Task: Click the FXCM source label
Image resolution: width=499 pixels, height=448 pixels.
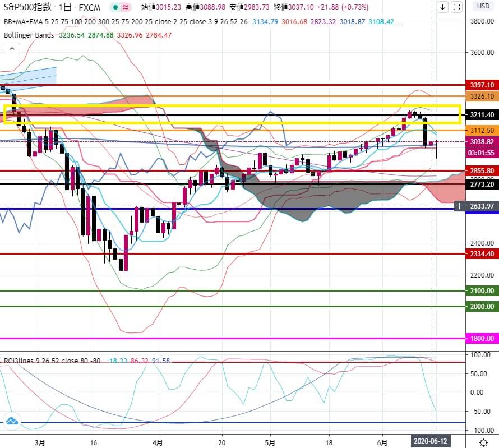Action: click(x=89, y=7)
